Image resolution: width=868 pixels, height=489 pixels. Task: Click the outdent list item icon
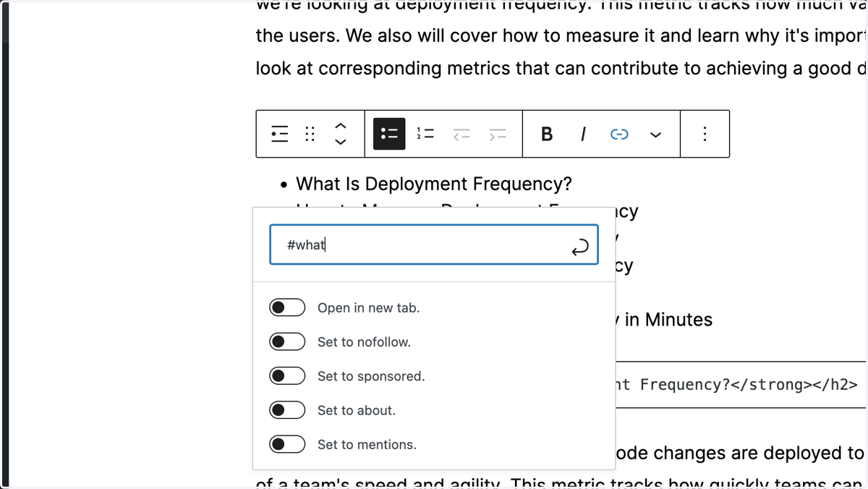461,134
